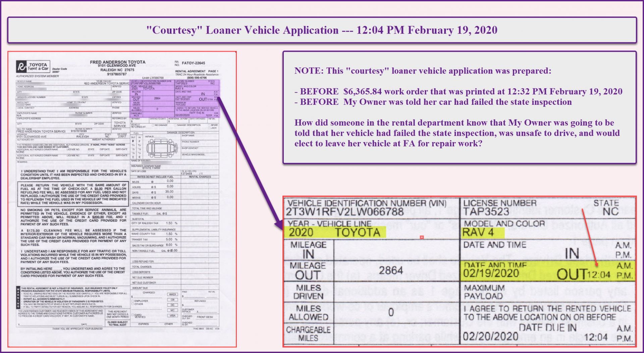Click the STATE FARM insurance company entry
The image size is (644, 353).
pos(152,168)
